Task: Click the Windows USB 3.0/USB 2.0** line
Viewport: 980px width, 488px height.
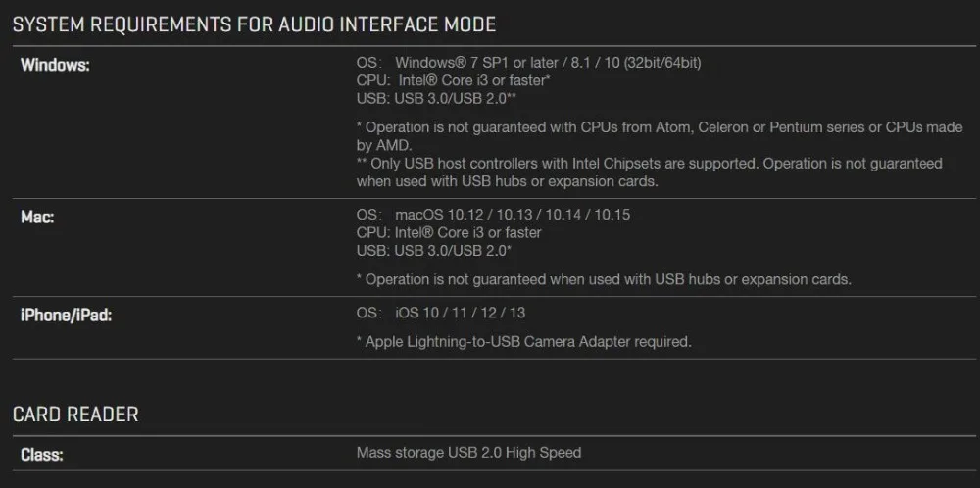Action: pos(436,98)
